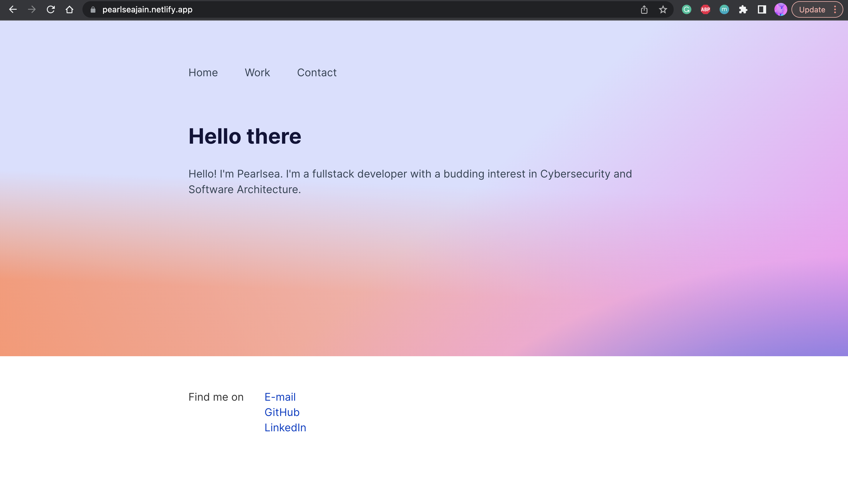This screenshot has width=848, height=504.
Task: Open the Adblock Plus extension icon
Action: (x=705, y=9)
